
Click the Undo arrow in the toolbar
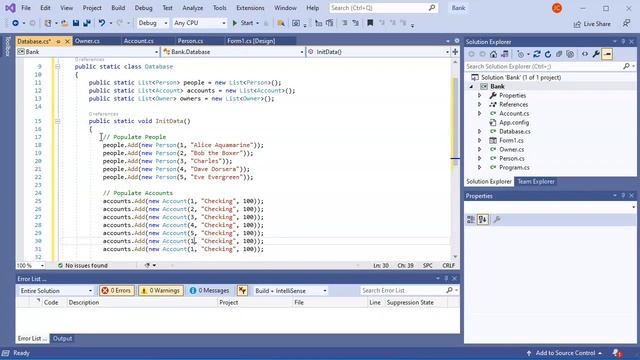(x=102, y=23)
